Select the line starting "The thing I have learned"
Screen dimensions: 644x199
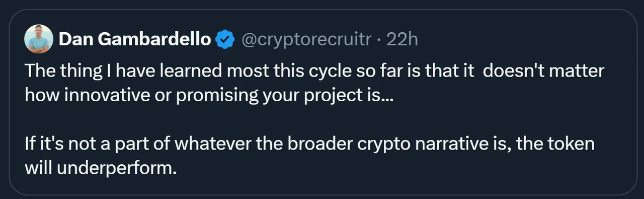tap(314, 71)
